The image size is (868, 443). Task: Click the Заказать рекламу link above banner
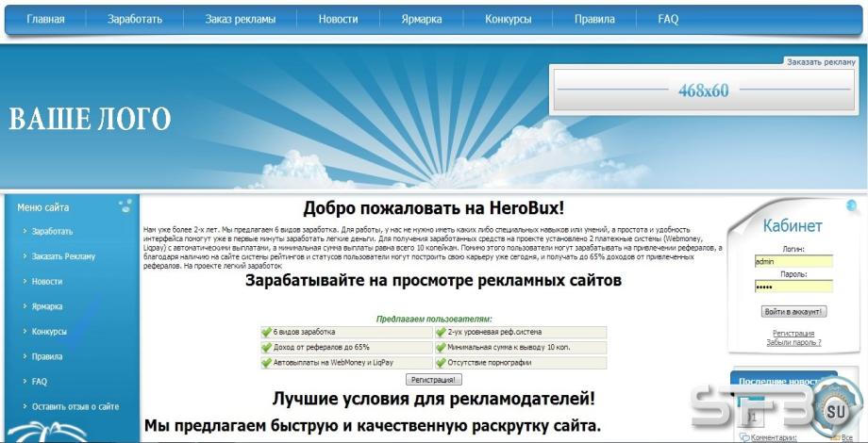[821, 62]
